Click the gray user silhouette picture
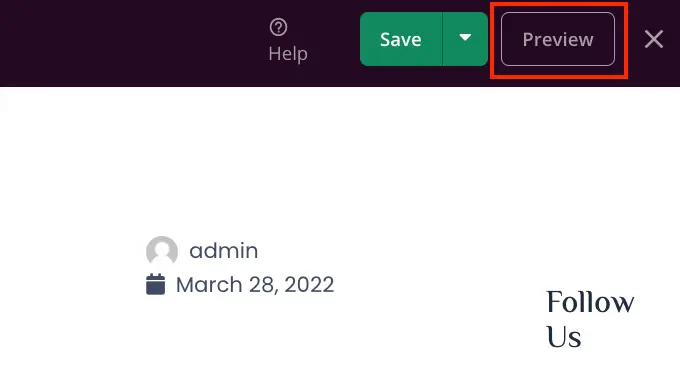 pyautogui.click(x=162, y=251)
